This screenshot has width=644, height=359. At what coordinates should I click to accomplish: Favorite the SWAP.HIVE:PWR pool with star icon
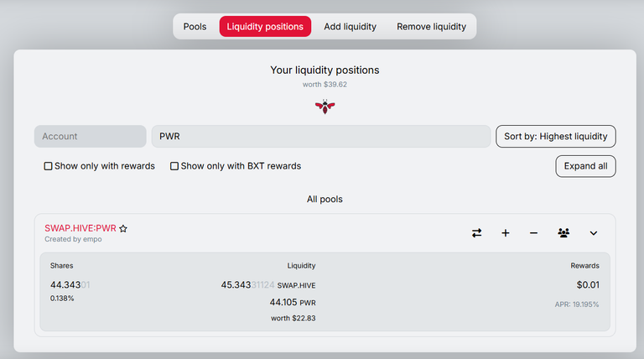[123, 228]
